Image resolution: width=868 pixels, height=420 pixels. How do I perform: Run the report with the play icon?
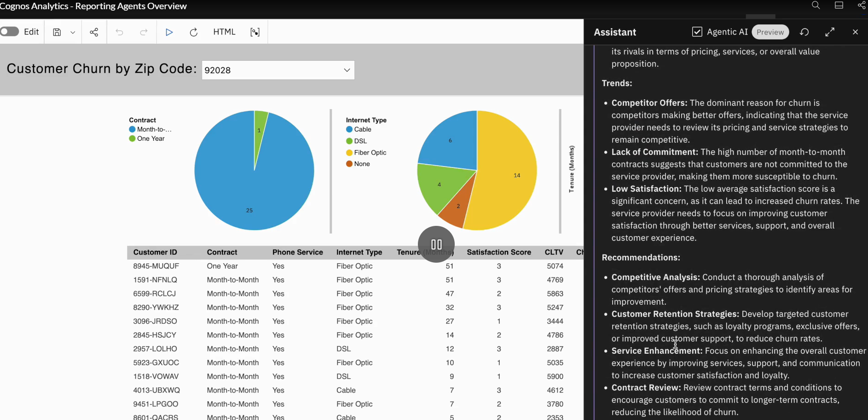pos(169,32)
